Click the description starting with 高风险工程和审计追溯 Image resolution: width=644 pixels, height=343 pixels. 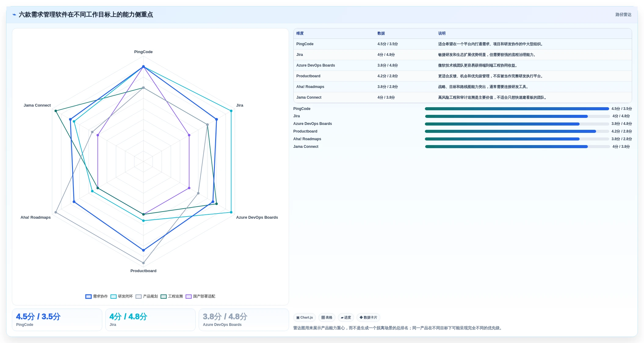pos(493,97)
